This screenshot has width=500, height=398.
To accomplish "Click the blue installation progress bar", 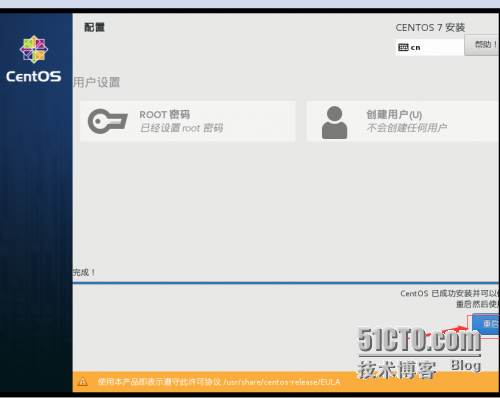I will click(286, 283).
